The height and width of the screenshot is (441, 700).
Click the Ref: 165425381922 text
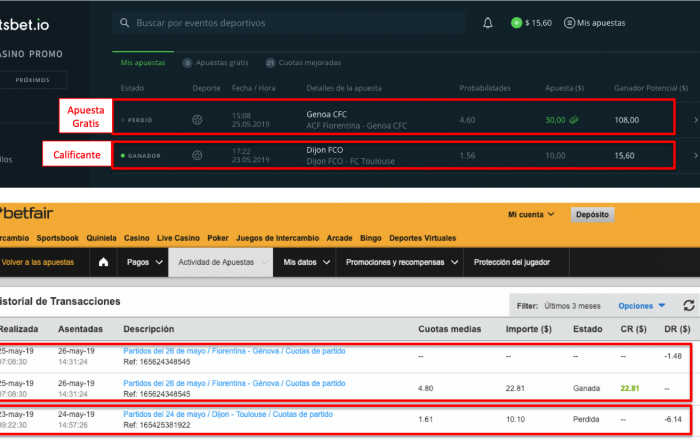click(x=157, y=425)
